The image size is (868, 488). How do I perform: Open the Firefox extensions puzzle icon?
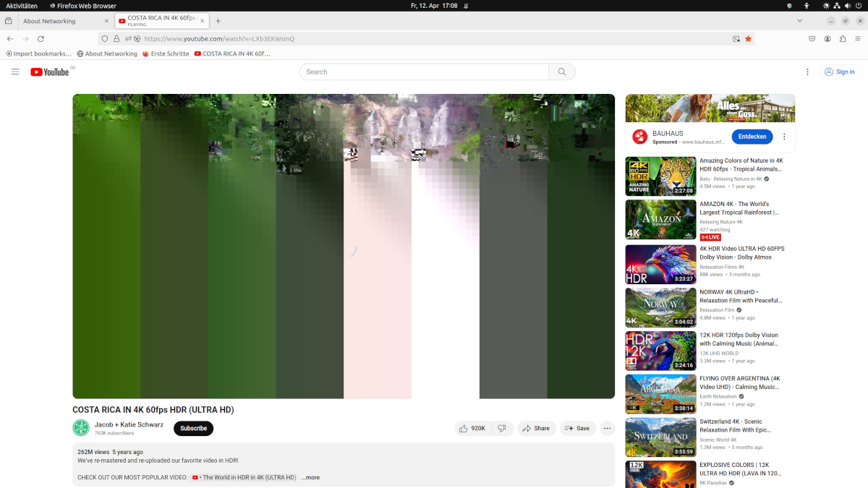click(842, 38)
